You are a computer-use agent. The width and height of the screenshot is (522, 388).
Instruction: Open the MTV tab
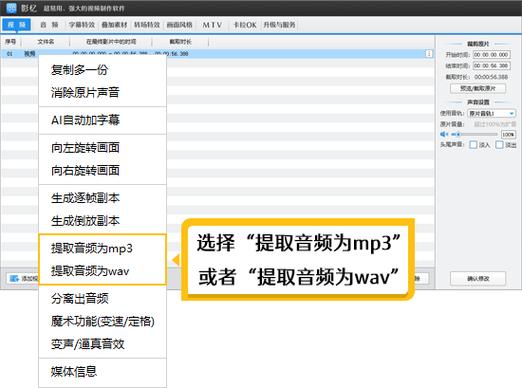tap(212, 25)
